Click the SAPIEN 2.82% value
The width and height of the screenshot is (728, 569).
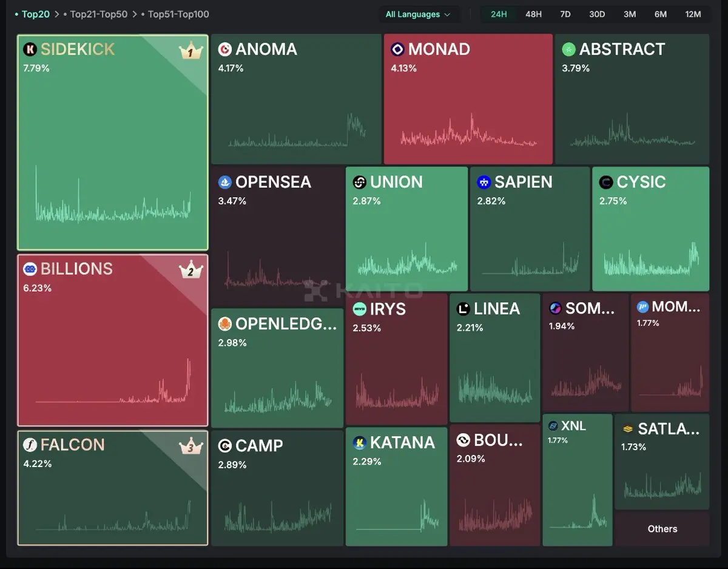coord(491,201)
